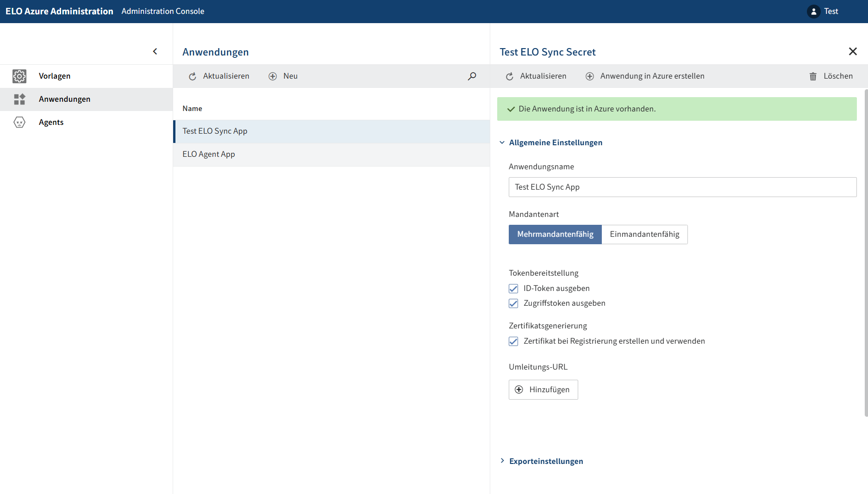Image resolution: width=868 pixels, height=494 pixels.
Task: Click the trash icon beside Löschen
Action: click(813, 76)
